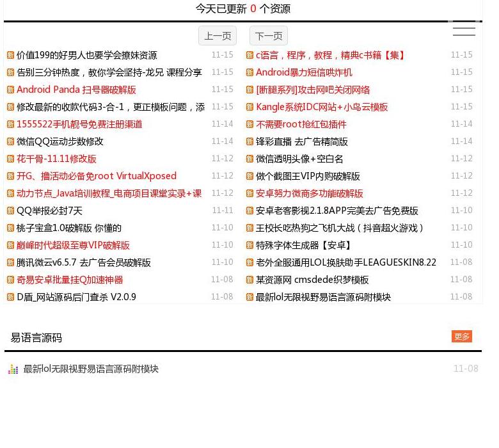Open 不需要root抢红包插件 link
Viewport: 499px width, 448px height.
point(301,124)
